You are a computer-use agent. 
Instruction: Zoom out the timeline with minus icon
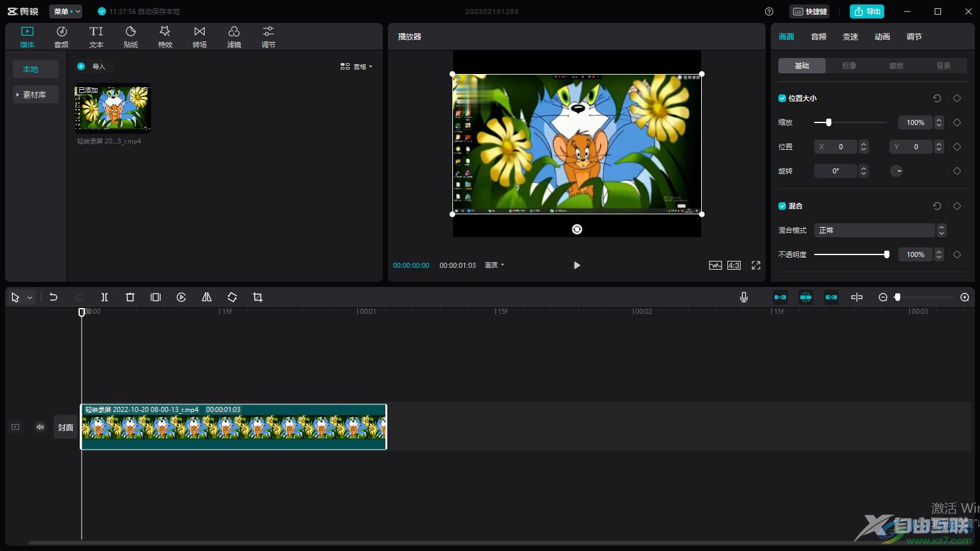click(x=883, y=297)
